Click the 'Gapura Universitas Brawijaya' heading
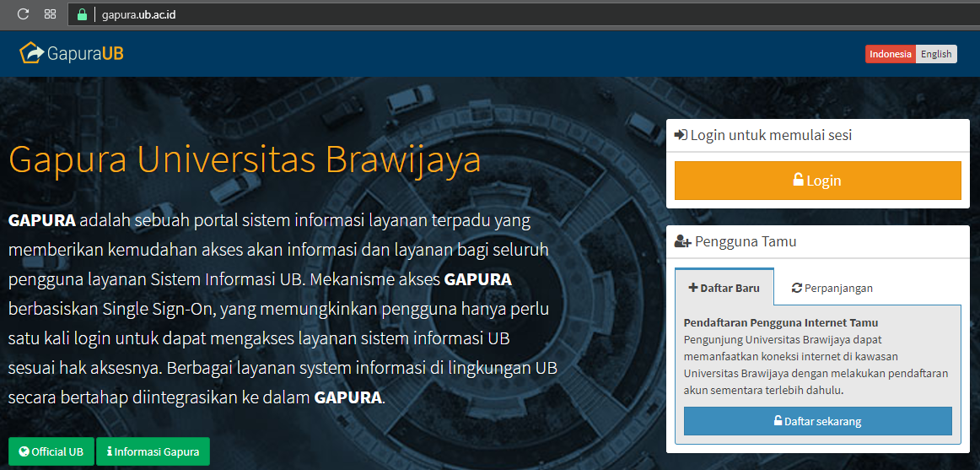This screenshot has width=980, height=470. tap(245, 159)
